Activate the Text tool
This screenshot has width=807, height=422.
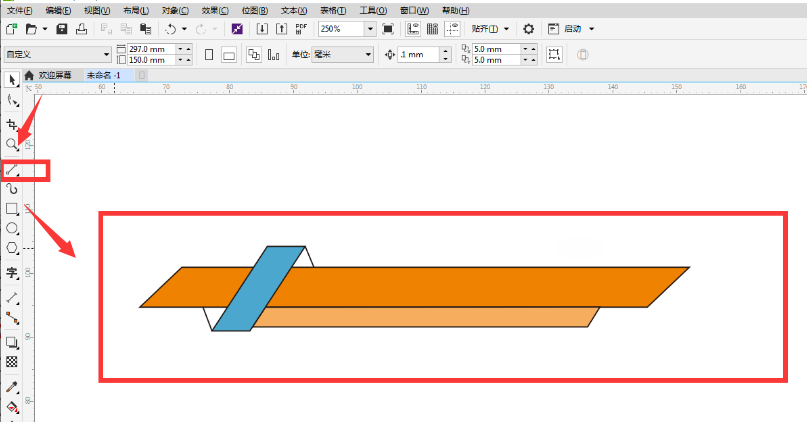[12, 273]
